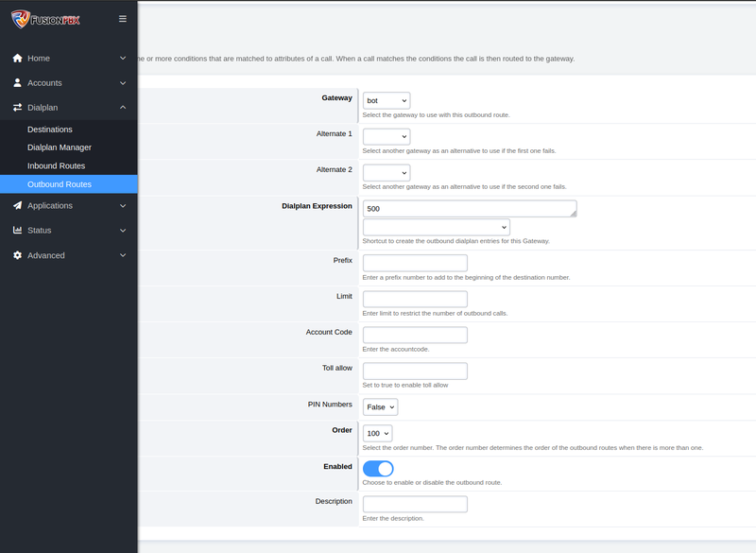The width and height of the screenshot is (756, 553).
Task: Go to Dialplan Manager
Action: 60,147
